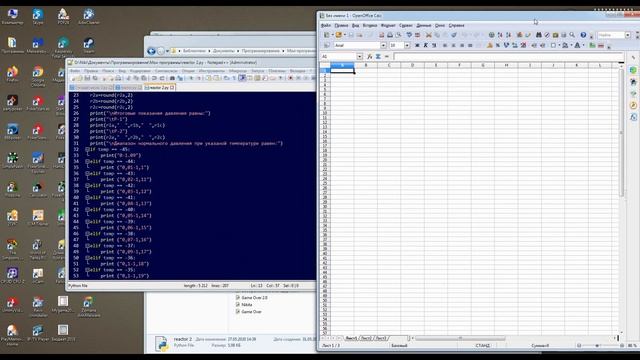Open the Справка menu in Calc

point(456,25)
